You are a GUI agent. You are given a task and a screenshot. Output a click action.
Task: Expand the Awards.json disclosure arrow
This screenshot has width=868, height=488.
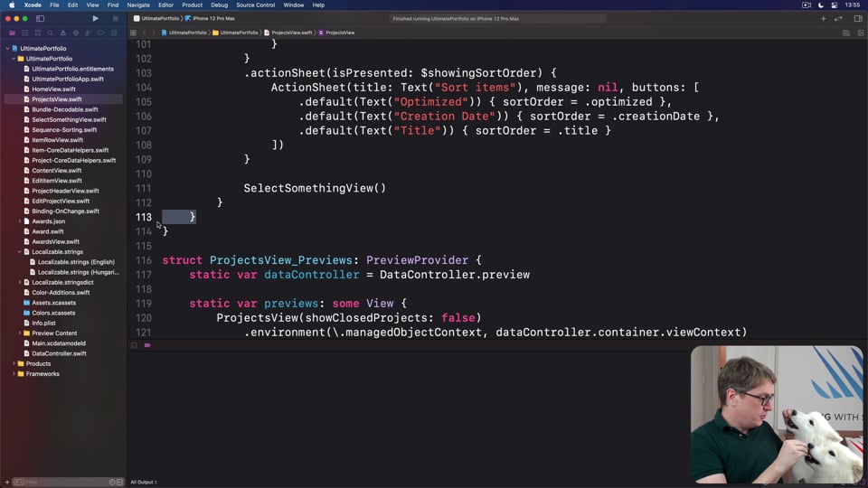[20, 221]
